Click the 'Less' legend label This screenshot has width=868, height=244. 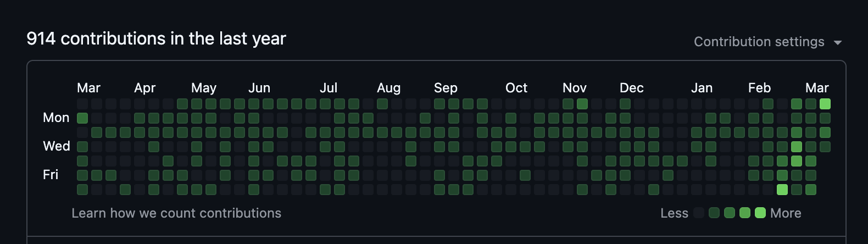tap(674, 213)
